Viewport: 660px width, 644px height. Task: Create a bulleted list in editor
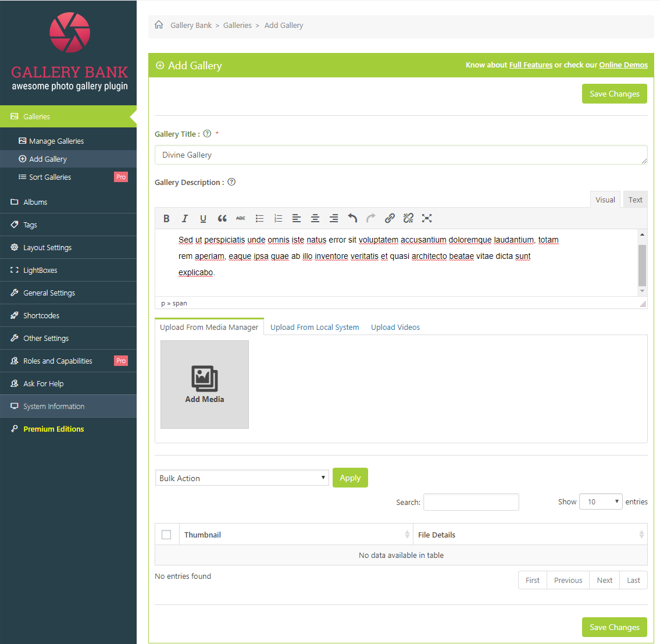coord(259,218)
